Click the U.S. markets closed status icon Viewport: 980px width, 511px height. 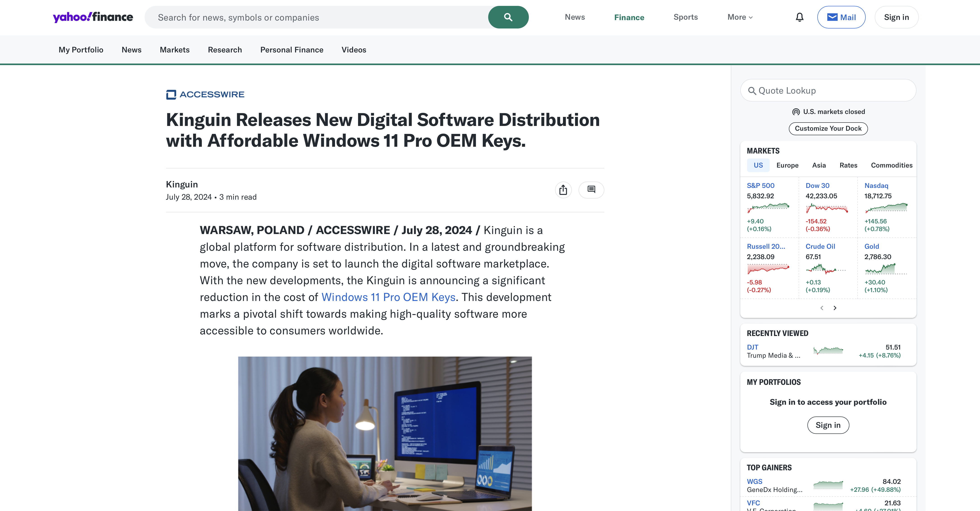click(x=796, y=111)
